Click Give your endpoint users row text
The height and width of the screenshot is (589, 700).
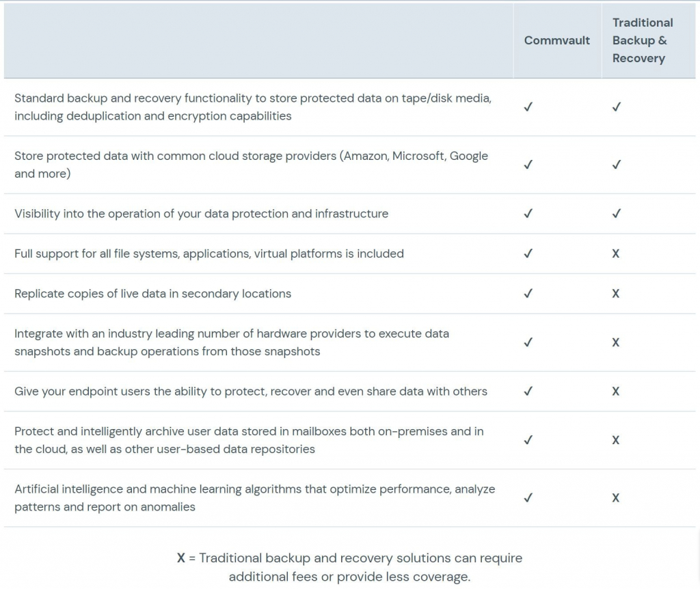[x=251, y=392]
